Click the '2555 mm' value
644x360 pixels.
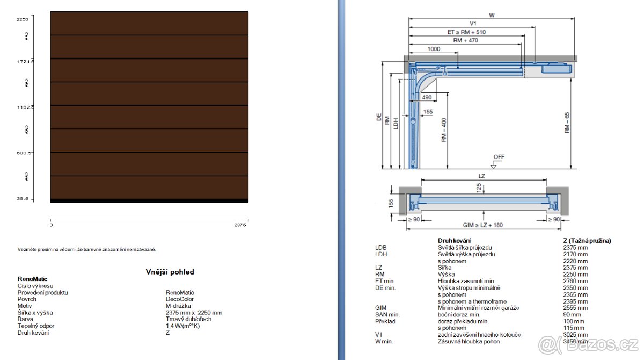[575, 308]
